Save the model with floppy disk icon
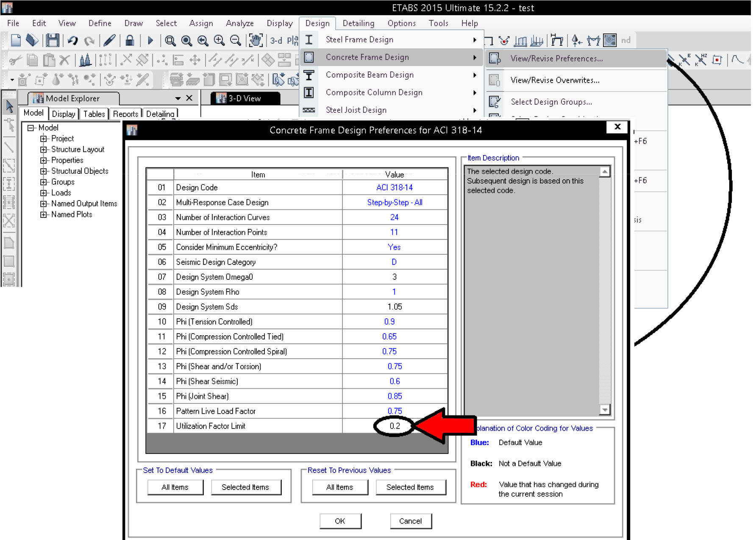756x540 pixels. click(x=53, y=40)
